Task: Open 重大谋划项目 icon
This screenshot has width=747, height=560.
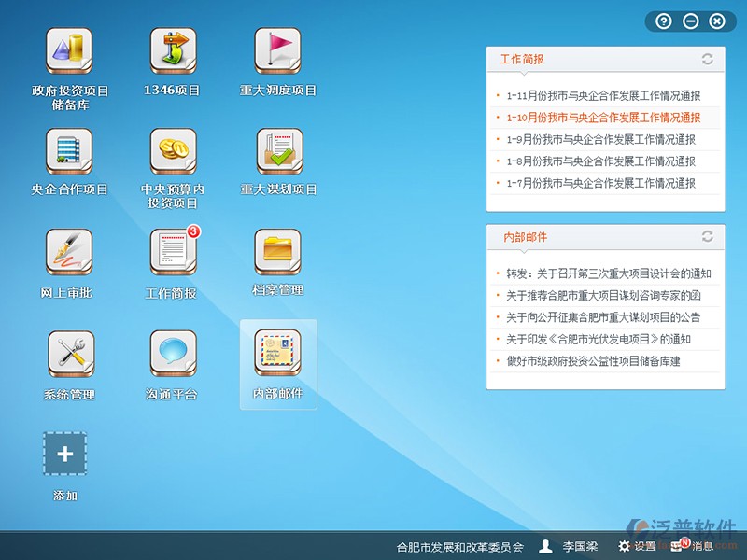Action: tap(278, 152)
